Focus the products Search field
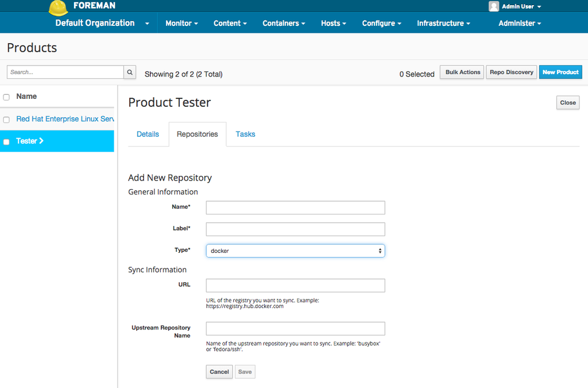Image resolution: width=588 pixels, height=388 pixels. [65, 72]
